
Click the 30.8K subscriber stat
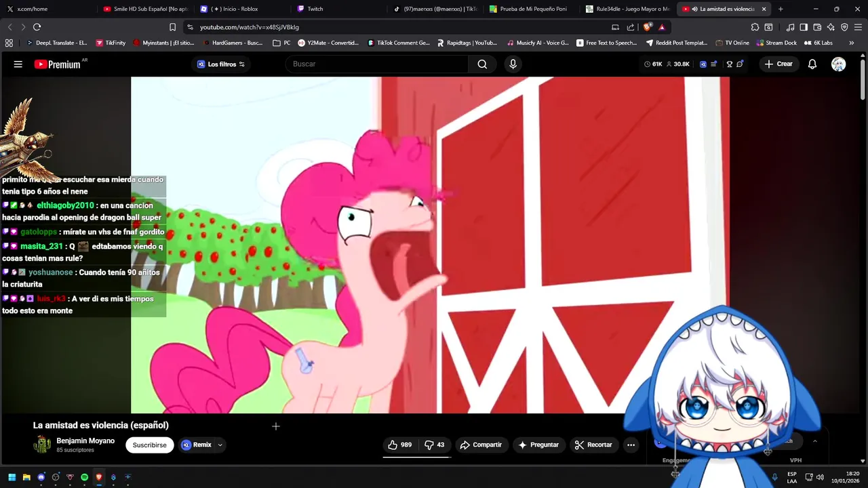point(677,64)
